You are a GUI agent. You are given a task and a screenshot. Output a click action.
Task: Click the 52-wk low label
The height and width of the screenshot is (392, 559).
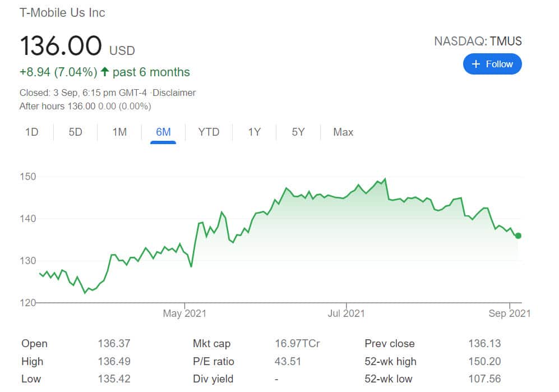pyautogui.click(x=388, y=379)
